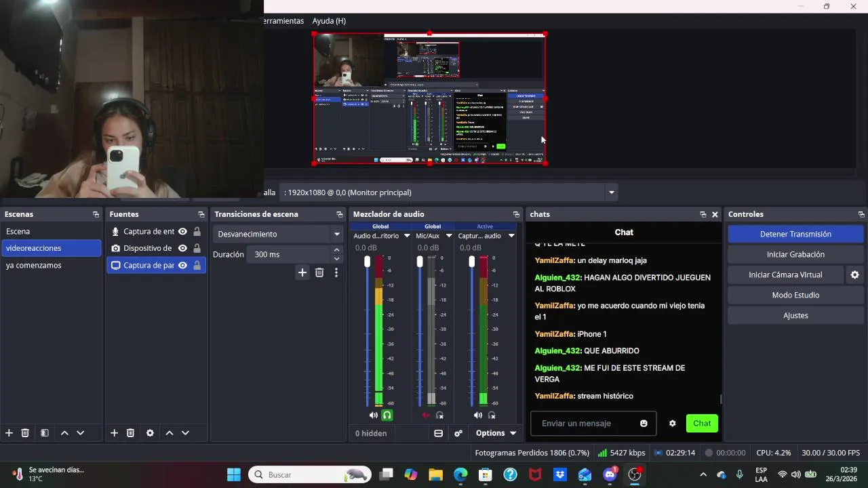Toggle lock on Captura de ent source
The width and height of the screenshot is (868, 488).
tap(197, 231)
